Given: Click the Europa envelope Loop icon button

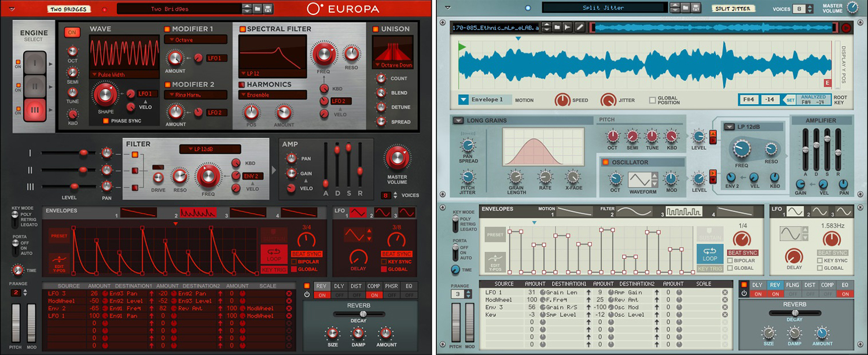Looking at the screenshot, I should coord(274,254).
